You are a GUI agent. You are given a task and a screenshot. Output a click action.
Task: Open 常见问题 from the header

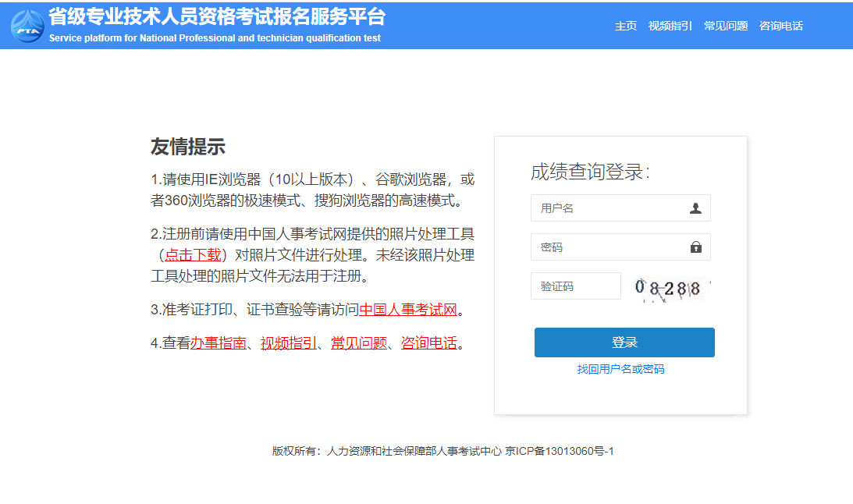coord(725,25)
